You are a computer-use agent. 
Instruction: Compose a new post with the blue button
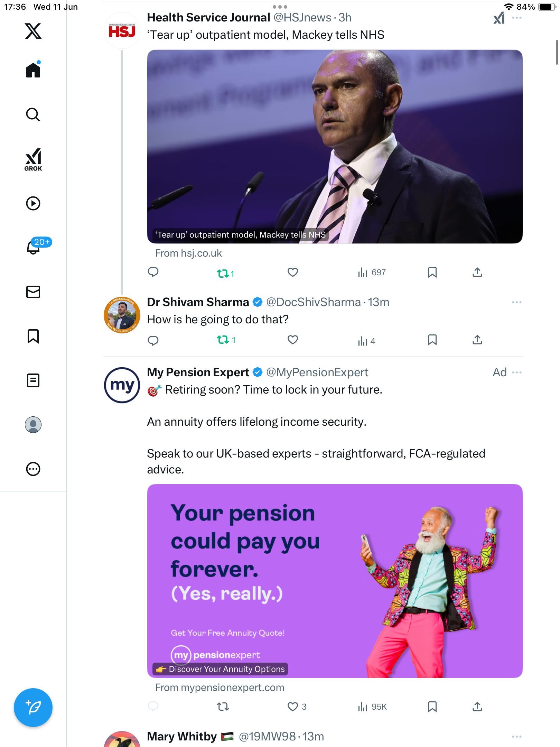click(x=33, y=708)
